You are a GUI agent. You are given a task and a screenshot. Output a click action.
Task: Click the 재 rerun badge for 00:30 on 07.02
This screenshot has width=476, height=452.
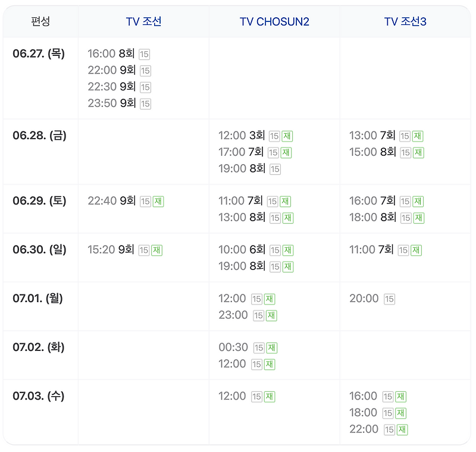pyautogui.click(x=272, y=348)
